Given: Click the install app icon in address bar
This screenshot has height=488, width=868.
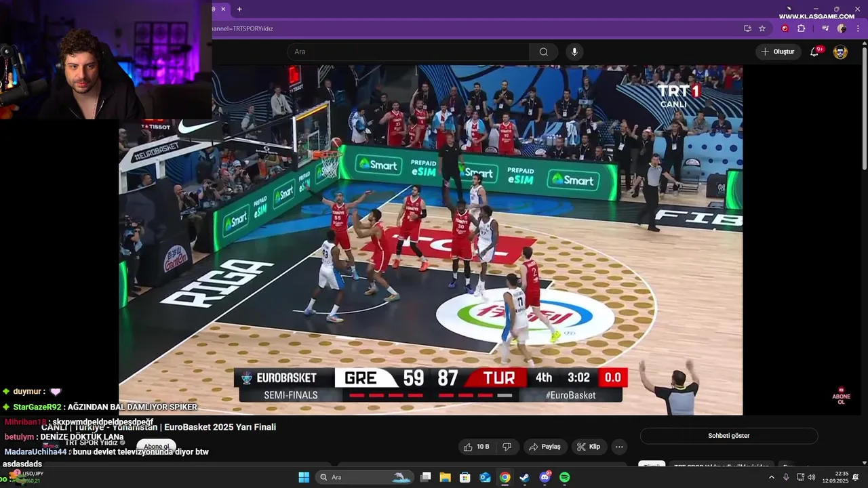Looking at the screenshot, I should pos(747,28).
